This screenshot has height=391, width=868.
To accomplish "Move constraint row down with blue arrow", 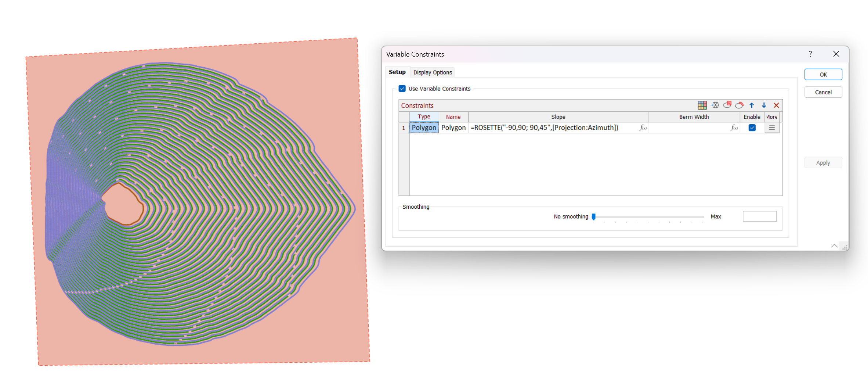I will (764, 105).
